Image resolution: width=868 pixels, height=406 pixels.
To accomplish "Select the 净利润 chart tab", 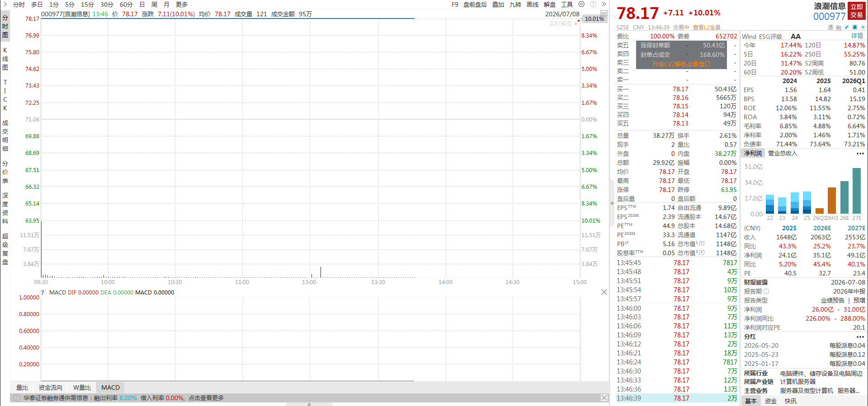I will tap(753, 154).
